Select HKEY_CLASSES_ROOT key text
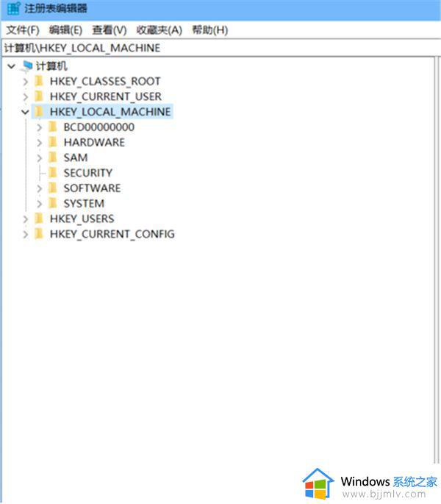 (x=105, y=82)
